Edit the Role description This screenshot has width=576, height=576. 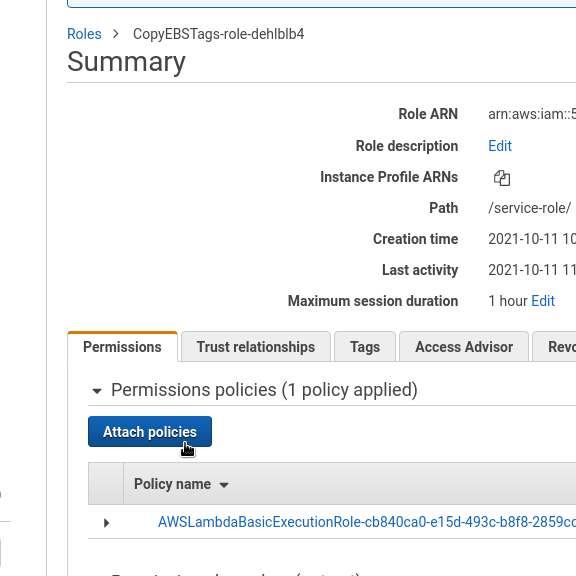tap(500, 146)
